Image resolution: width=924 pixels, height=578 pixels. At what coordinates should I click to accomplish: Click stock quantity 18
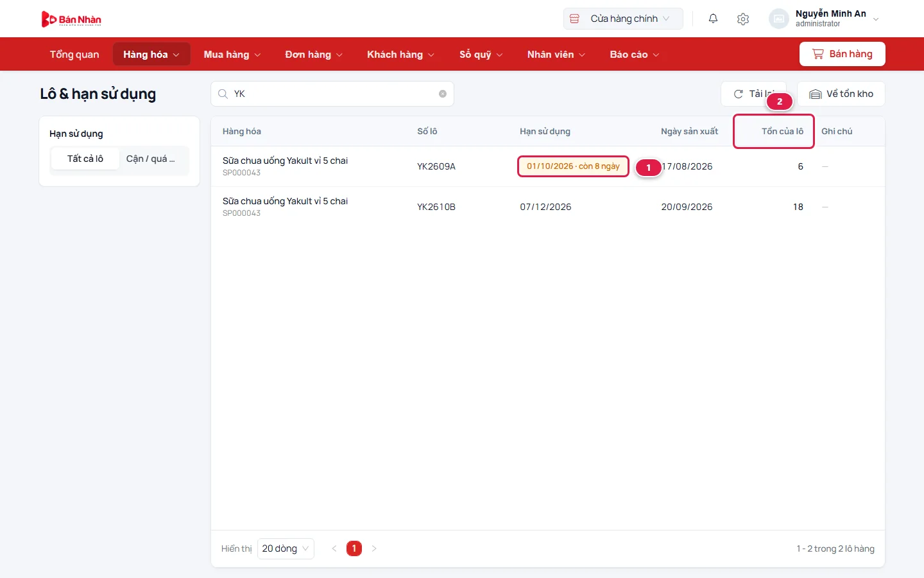click(798, 207)
